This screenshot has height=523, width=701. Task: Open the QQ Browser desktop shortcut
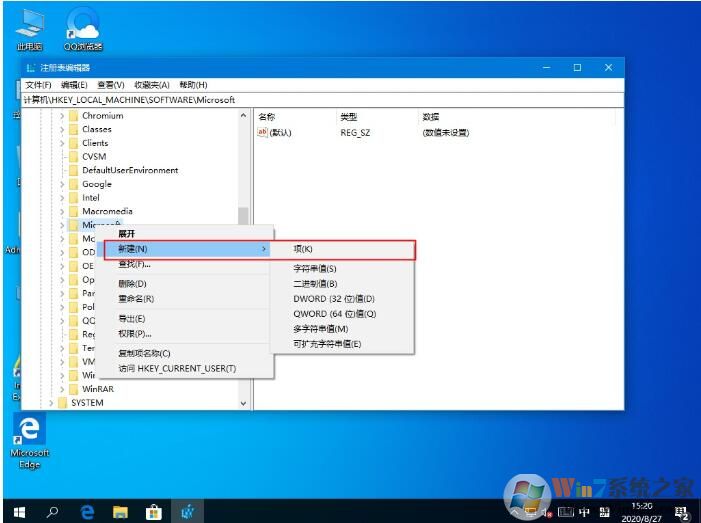coord(83,30)
